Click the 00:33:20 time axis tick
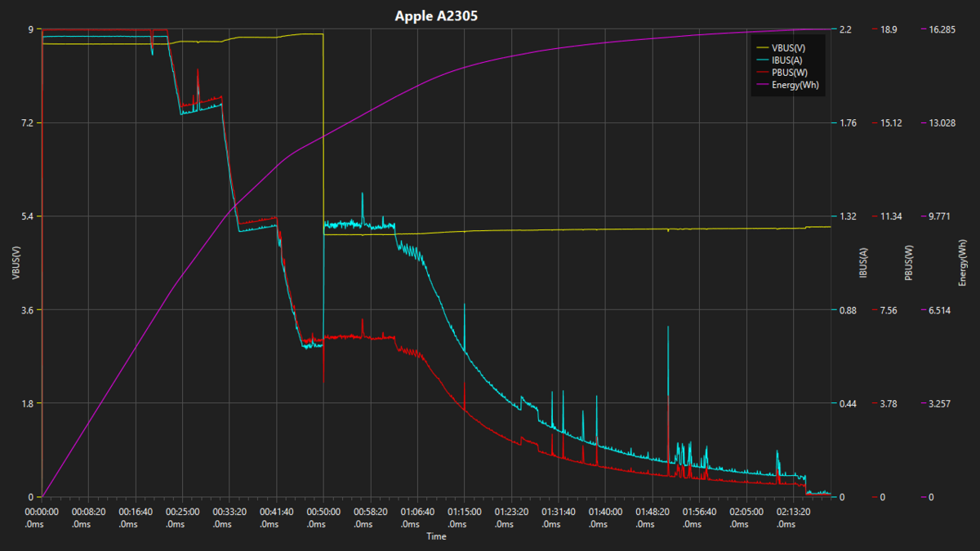The width and height of the screenshot is (980, 551). (x=229, y=518)
